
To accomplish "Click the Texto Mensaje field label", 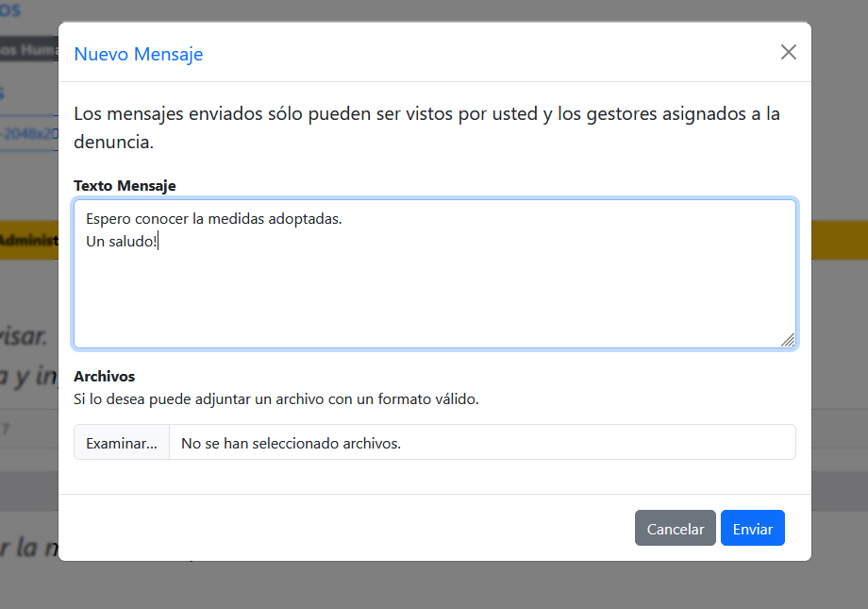I will click(125, 185).
